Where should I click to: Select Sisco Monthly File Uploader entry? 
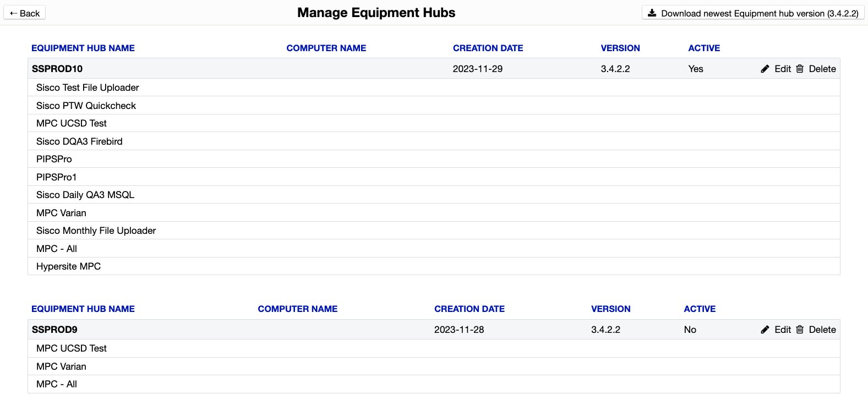96,231
